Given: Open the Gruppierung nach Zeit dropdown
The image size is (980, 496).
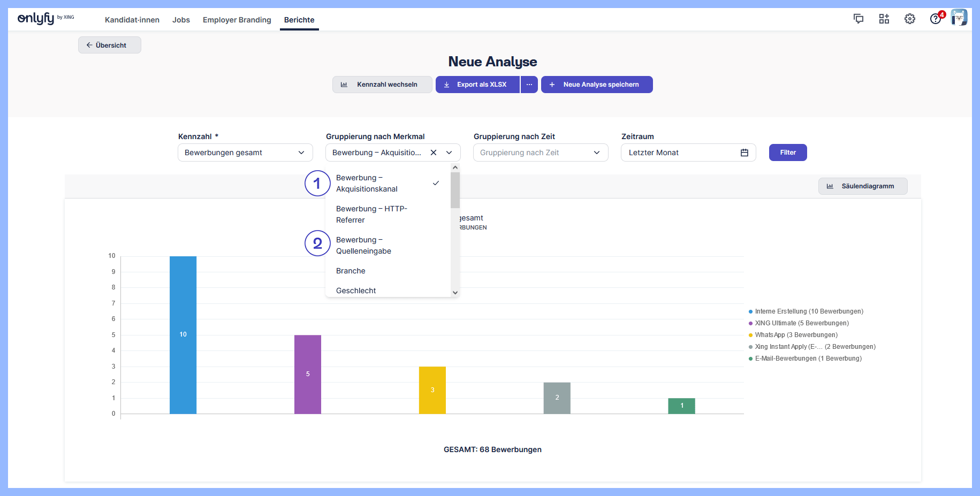Looking at the screenshot, I should (541, 152).
